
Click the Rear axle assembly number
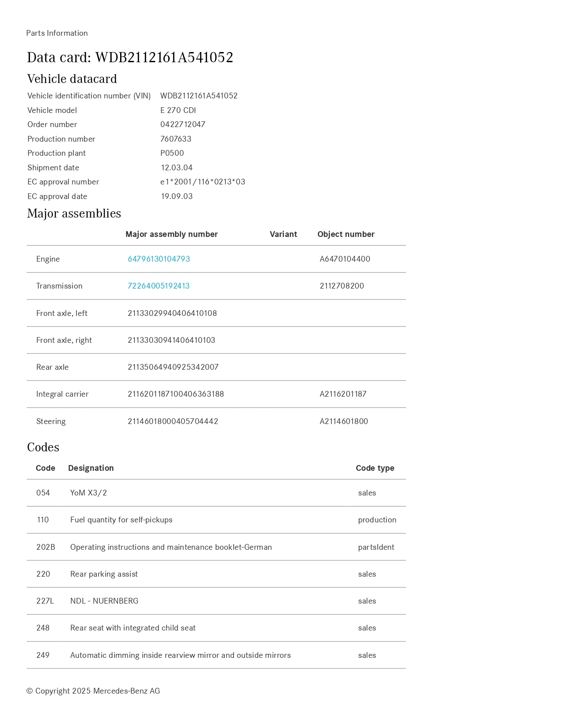pyautogui.click(x=173, y=367)
